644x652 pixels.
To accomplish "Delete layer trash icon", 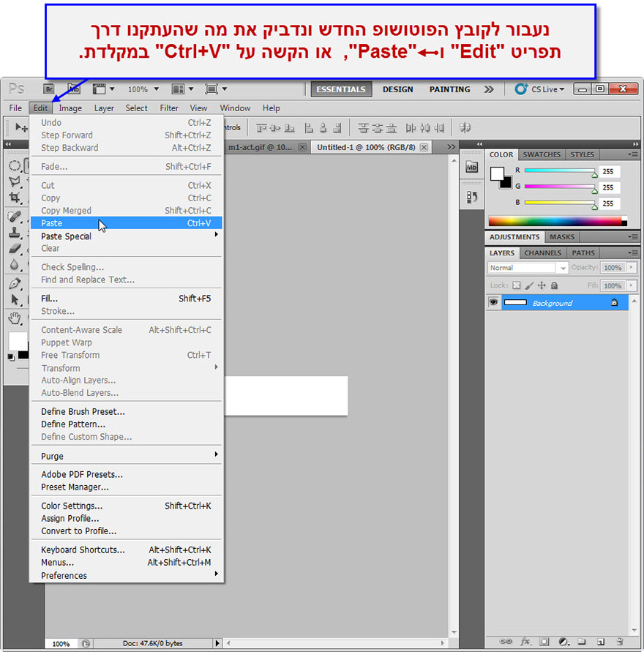I will pyautogui.click(x=619, y=641).
